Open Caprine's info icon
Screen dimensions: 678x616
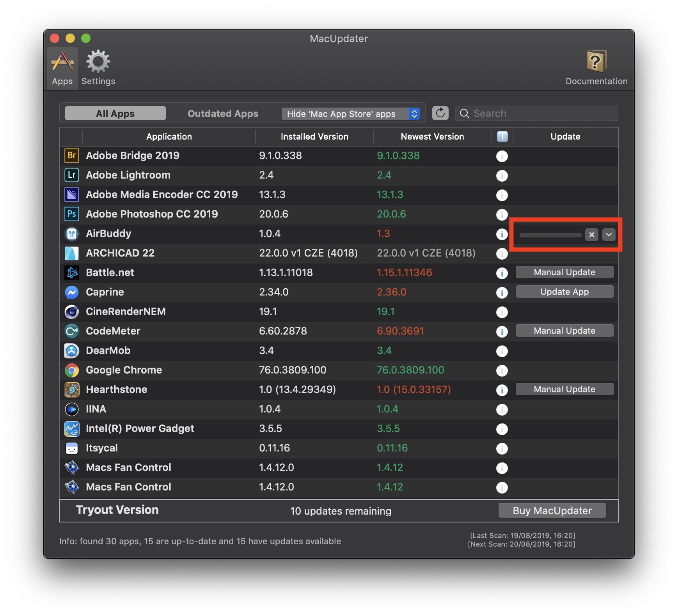[502, 293]
